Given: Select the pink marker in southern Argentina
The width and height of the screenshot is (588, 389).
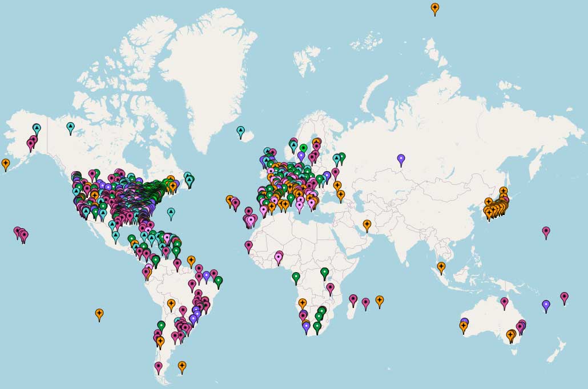Looking at the screenshot, I should click(x=158, y=367).
